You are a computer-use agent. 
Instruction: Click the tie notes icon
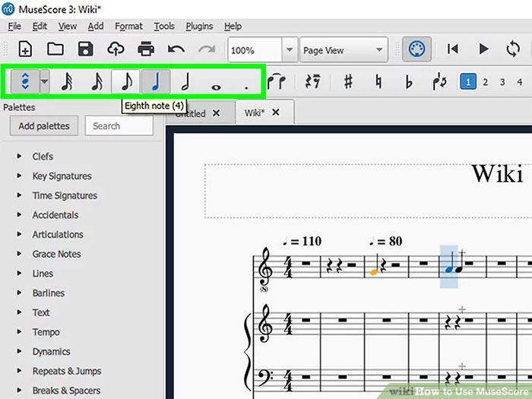pyautogui.click(x=279, y=82)
